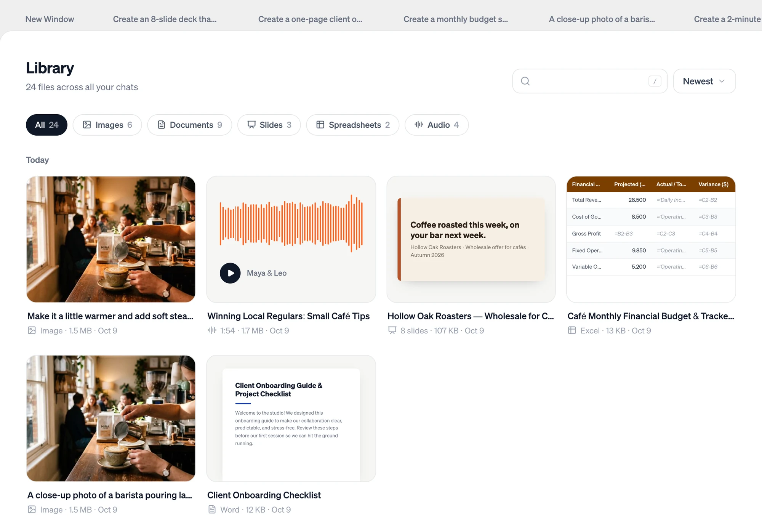The image size is (762, 532).
Task: Switch to 'Create a monthly budget' tab
Action: [456, 19]
